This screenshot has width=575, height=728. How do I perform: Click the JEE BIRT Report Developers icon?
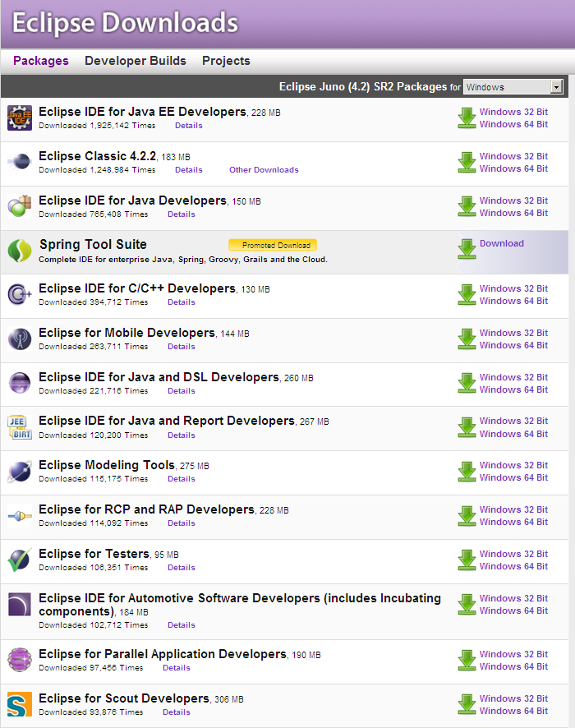point(20,427)
